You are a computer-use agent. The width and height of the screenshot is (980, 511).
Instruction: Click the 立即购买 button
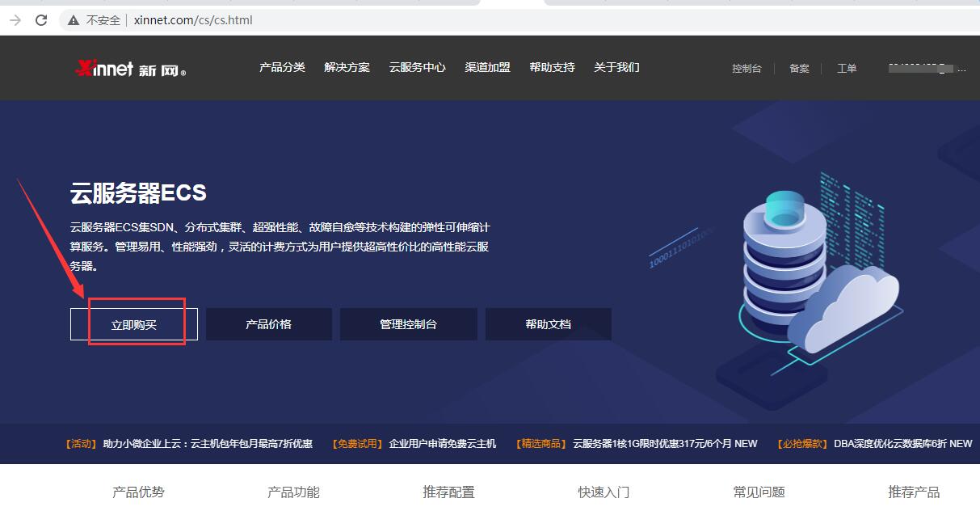coord(134,324)
